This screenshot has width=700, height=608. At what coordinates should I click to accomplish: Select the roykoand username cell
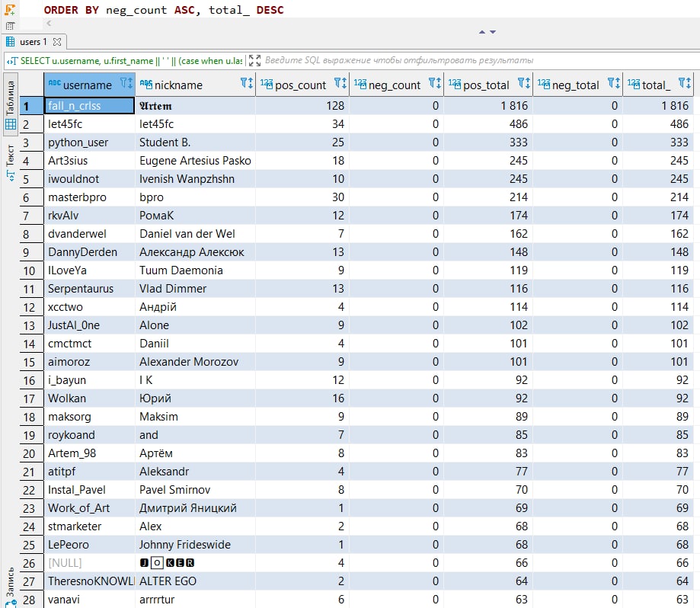(x=89, y=435)
